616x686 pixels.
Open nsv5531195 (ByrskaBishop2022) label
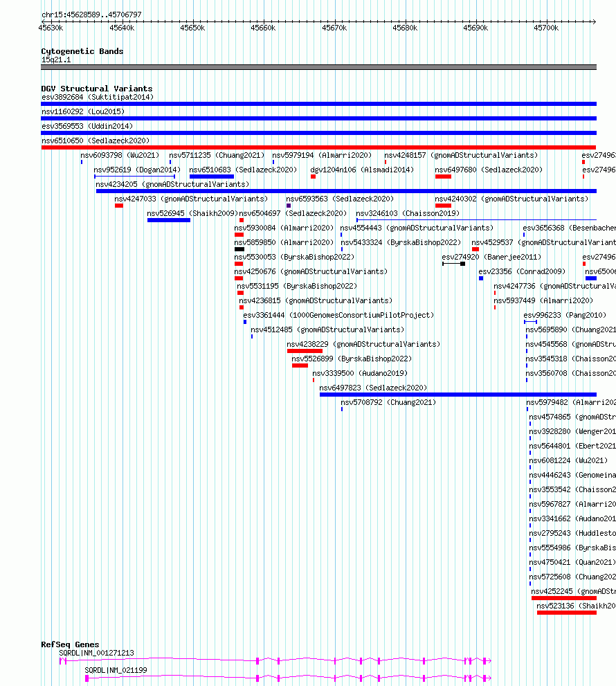point(297,286)
